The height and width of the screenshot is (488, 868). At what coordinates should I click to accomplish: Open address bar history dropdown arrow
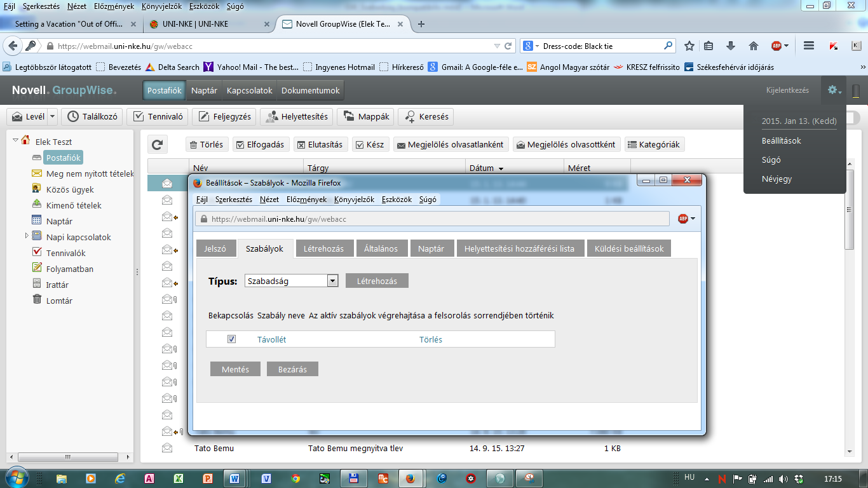click(x=497, y=46)
